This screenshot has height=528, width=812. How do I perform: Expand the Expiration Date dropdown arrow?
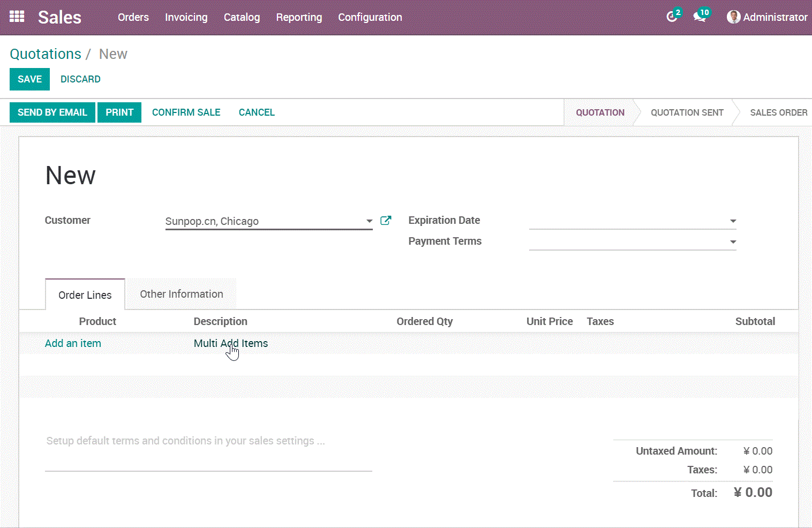[733, 221]
